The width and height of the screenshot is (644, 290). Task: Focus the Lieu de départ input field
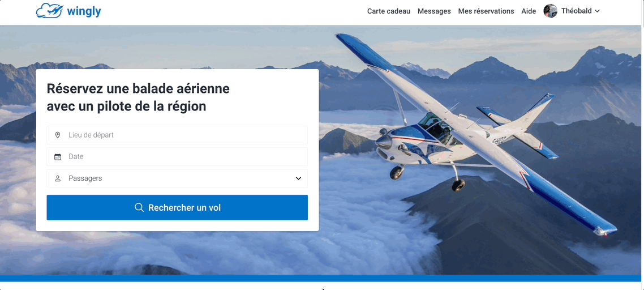177,135
